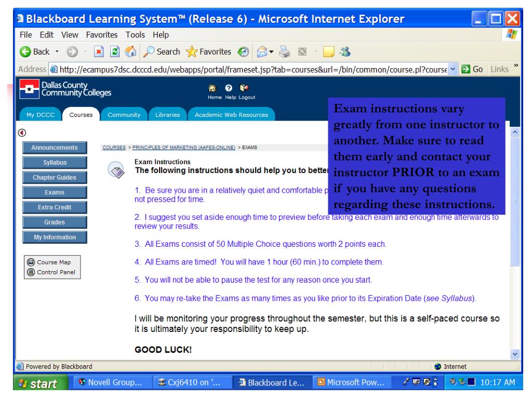Follow the Principles of Marketing breadcrumb link
Viewport: 532px width, 399px height.
click(x=183, y=148)
